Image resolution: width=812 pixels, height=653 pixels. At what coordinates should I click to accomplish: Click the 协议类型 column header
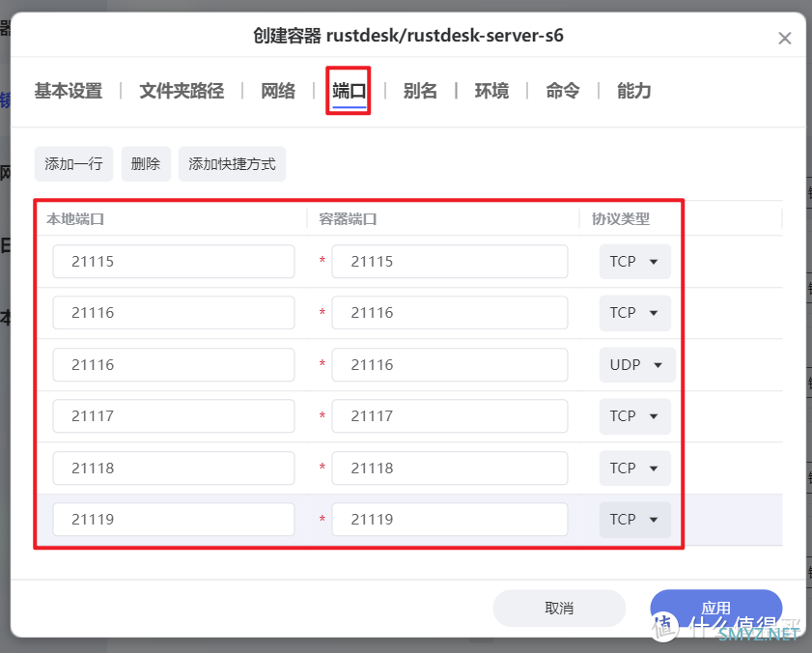621,218
